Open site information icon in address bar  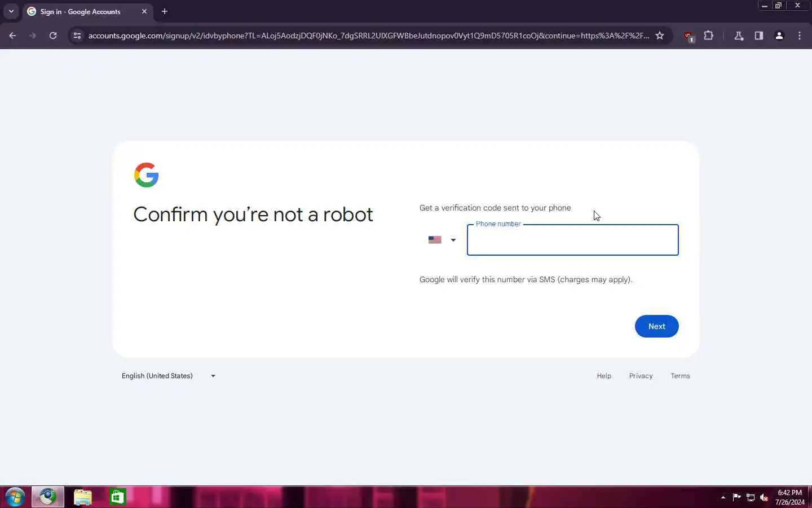click(77, 36)
